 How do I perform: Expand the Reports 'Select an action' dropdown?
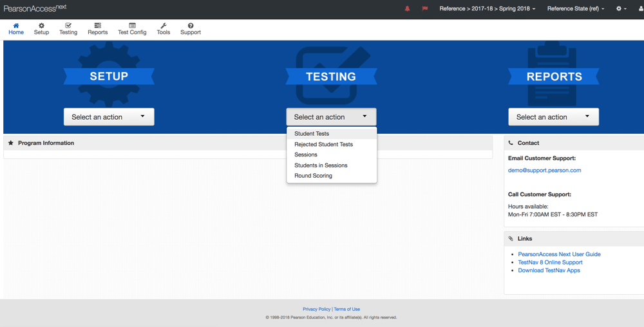point(553,117)
